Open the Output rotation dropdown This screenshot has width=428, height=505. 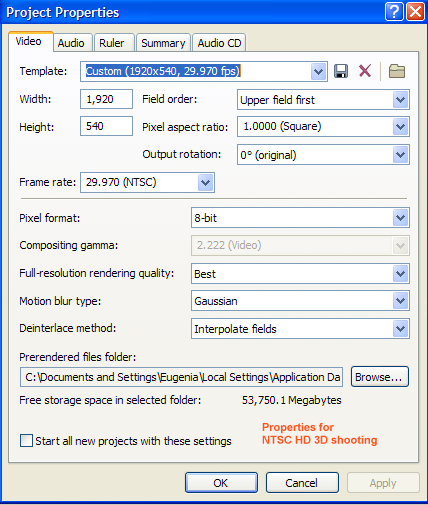[400, 155]
